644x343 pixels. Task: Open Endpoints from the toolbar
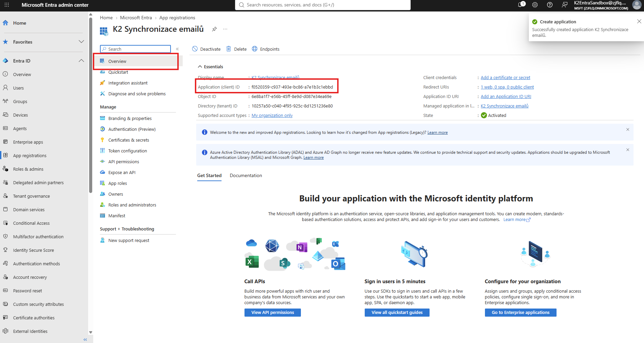(266, 49)
